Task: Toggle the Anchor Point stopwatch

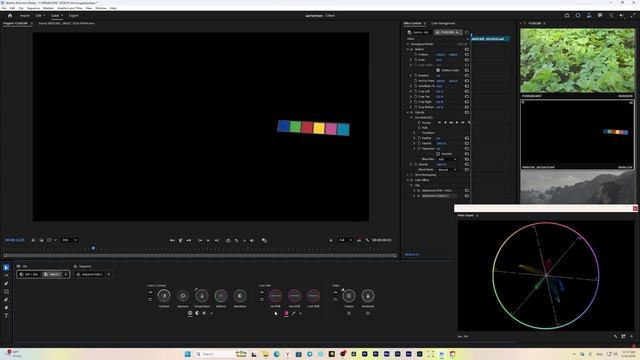Action: point(416,81)
